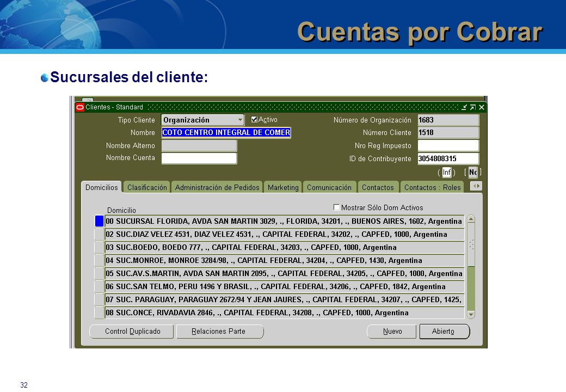This screenshot has height=392, width=566.
Task: Click the record selector beside 05 SUC.AV.S.MARTIN
Action: [x=99, y=273]
